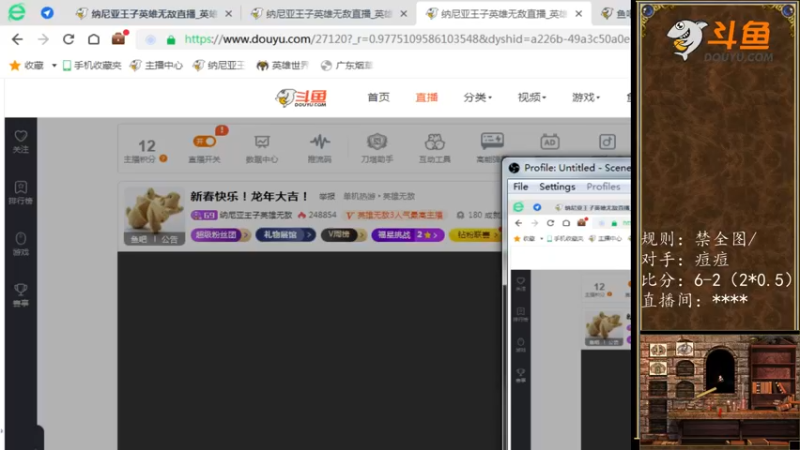Click the 主播积分 value 12

pos(147,146)
